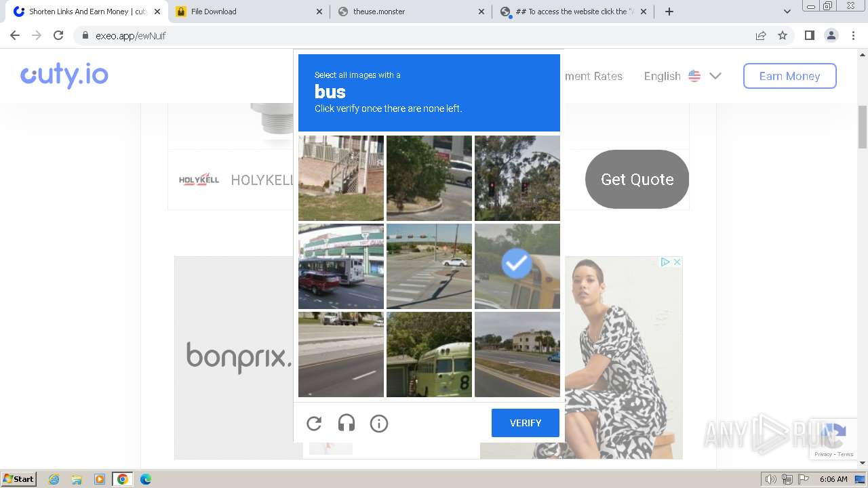Switch to theuse.monster tab
Screen dimensions: 868x488
(x=411, y=12)
